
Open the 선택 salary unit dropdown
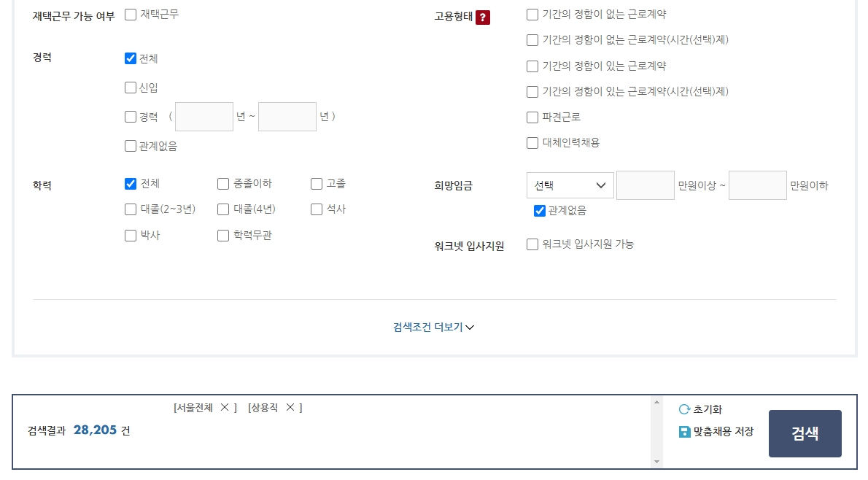tap(570, 185)
